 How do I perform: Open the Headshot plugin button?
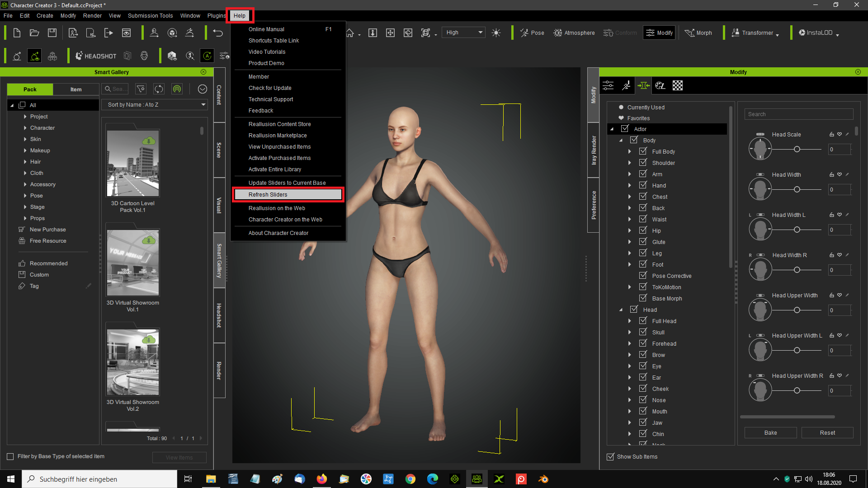[96, 56]
